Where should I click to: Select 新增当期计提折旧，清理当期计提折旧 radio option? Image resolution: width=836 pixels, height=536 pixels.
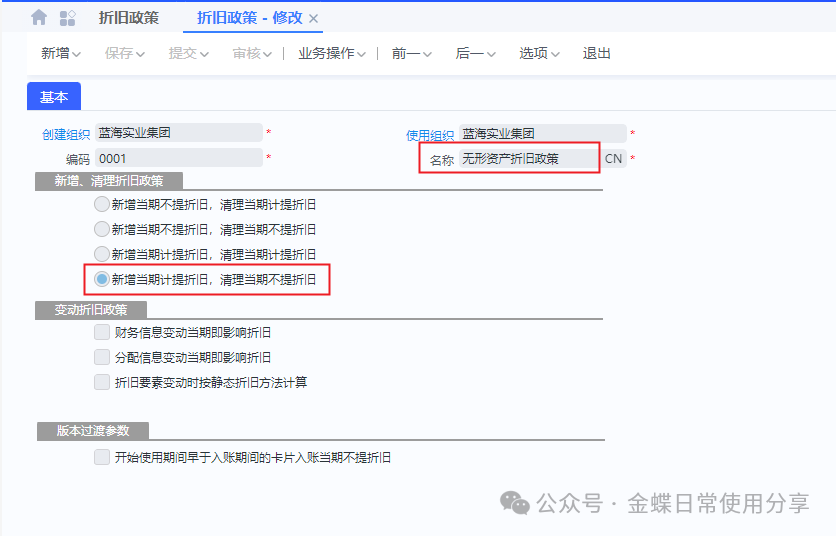(101, 255)
